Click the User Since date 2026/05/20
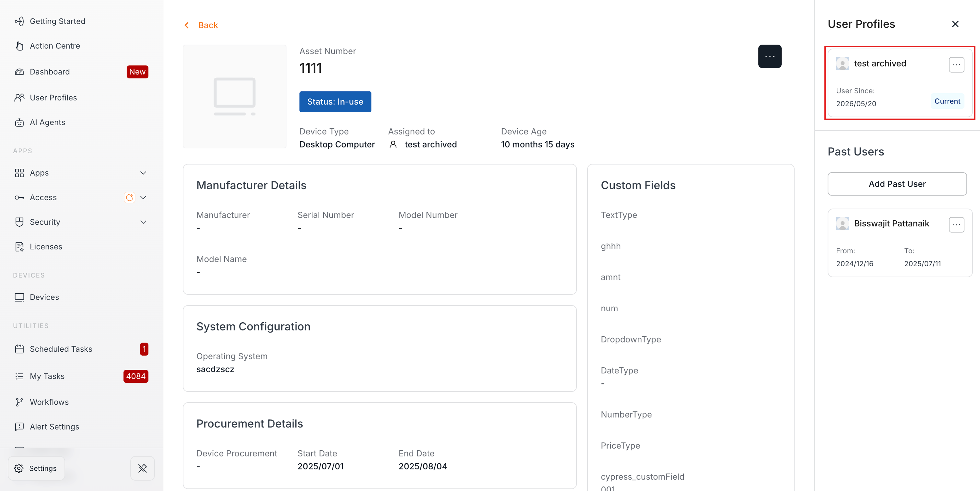980x491 pixels. coord(856,104)
